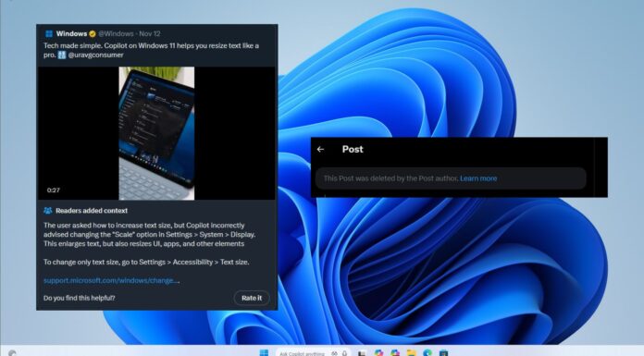Click the Post heading
This screenshot has height=356, width=644.
pyautogui.click(x=353, y=150)
